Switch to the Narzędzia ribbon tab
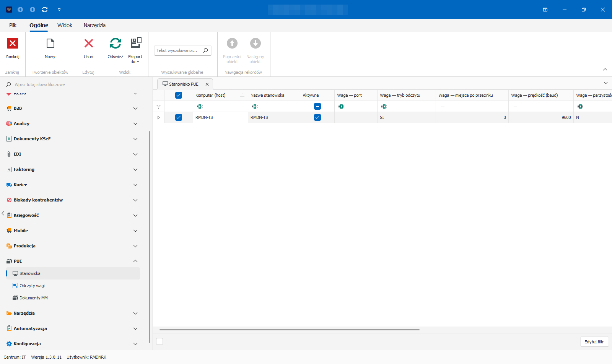The width and height of the screenshot is (612, 364). click(x=94, y=25)
